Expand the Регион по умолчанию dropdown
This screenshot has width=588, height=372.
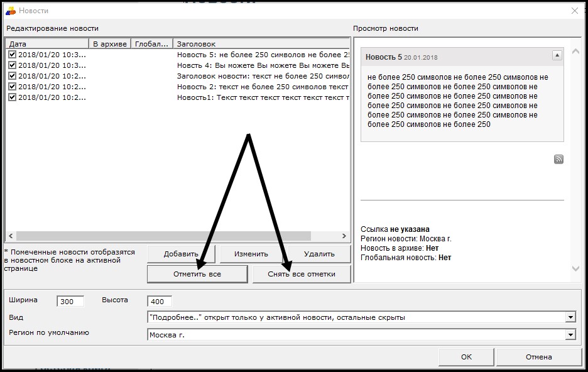pyautogui.click(x=570, y=335)
